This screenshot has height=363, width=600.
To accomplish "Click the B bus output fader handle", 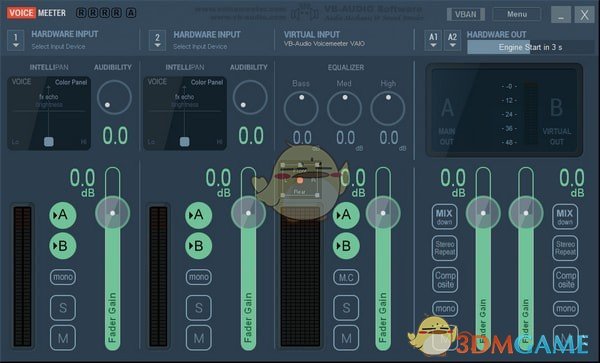I will coord(526,213).
